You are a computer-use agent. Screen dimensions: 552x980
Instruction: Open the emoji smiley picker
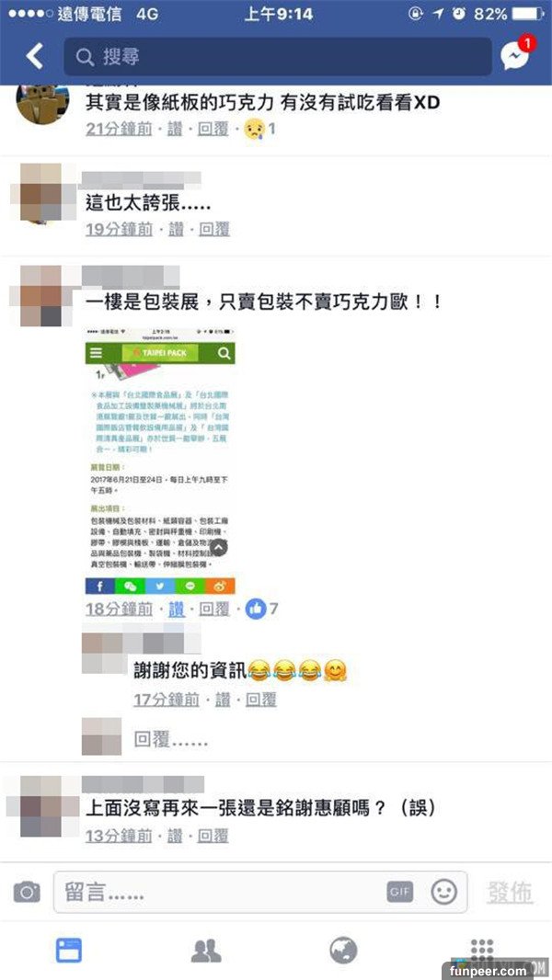[443, 892]
